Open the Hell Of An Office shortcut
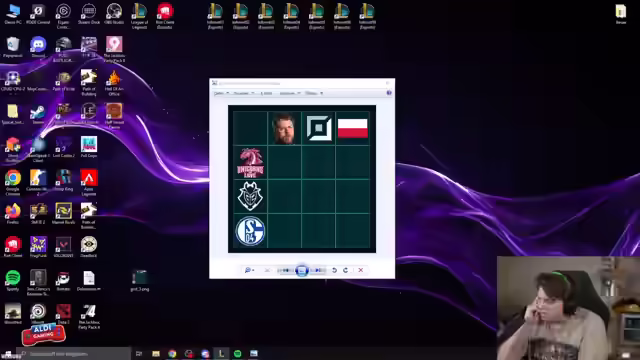Screen dimensions: 640x360 pos(114,83)
